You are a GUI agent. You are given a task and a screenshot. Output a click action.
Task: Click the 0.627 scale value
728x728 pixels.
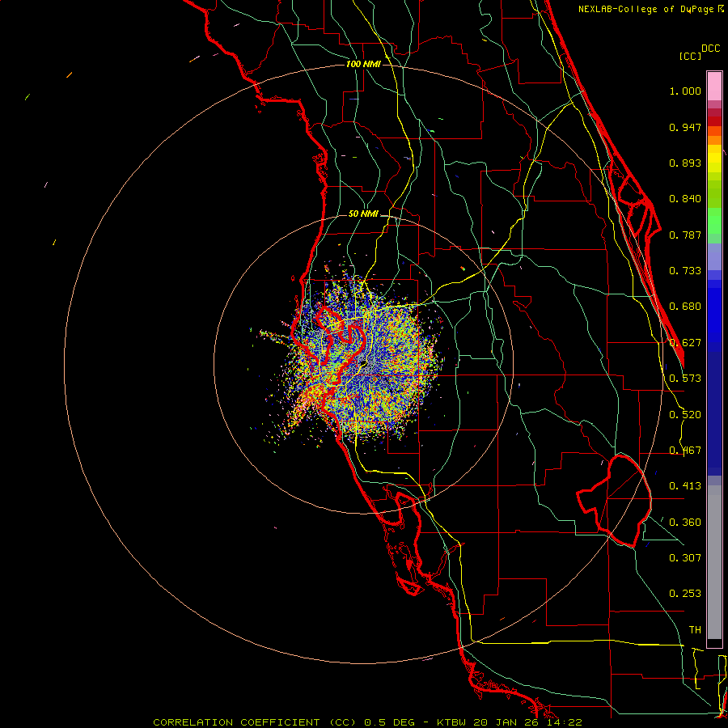click(685, 343)
